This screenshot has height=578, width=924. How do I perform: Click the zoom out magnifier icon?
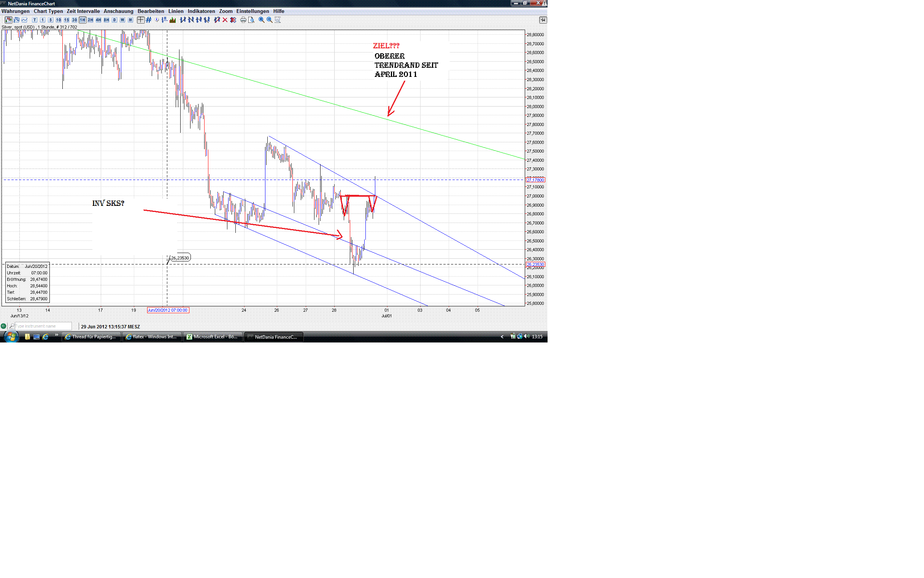point(269,20)
